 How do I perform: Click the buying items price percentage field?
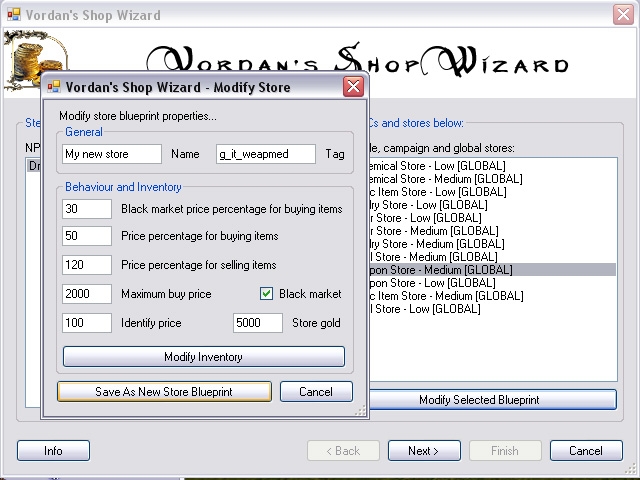[86, 237]
